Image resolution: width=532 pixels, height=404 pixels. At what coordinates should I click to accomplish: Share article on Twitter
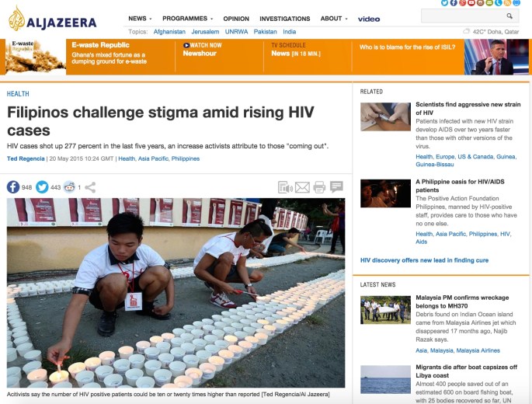point(42,187)
